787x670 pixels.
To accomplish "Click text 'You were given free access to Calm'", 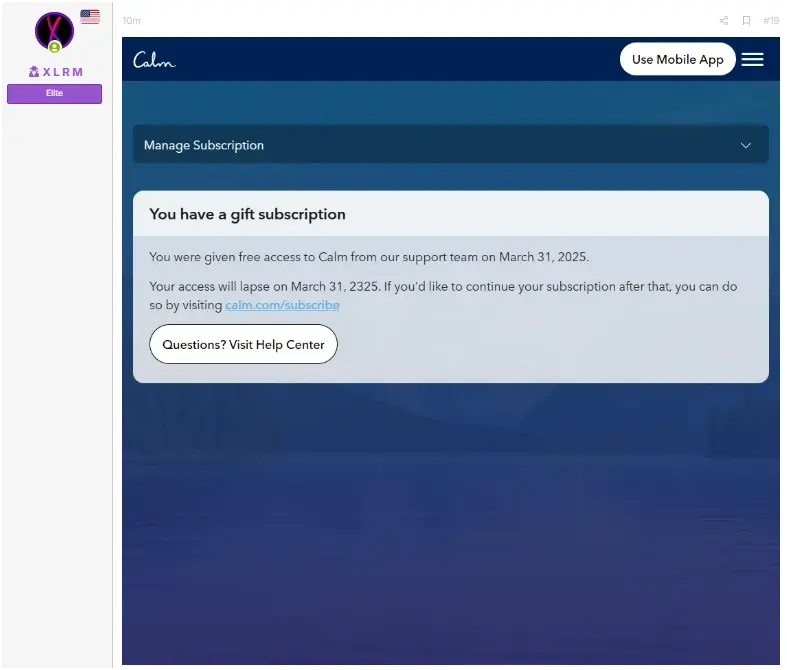I will coord(248,257).
